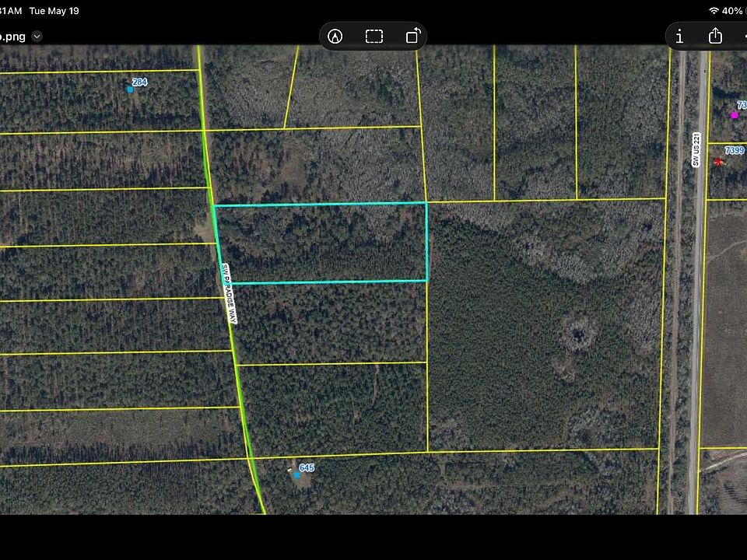Open the info (i) panel
Image resolution: width=747 pixels, height=560 pixels.
pyautogui.click(x=680, y=37)
